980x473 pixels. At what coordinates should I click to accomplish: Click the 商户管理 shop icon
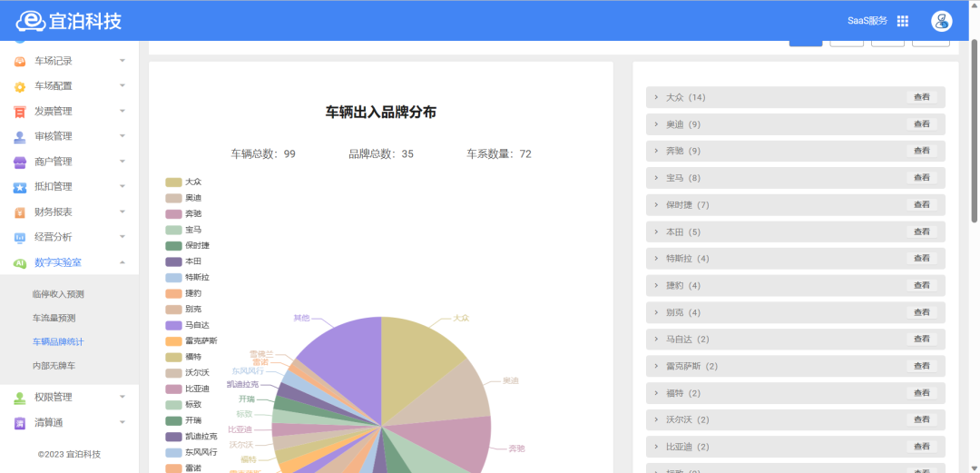point(20,162)
